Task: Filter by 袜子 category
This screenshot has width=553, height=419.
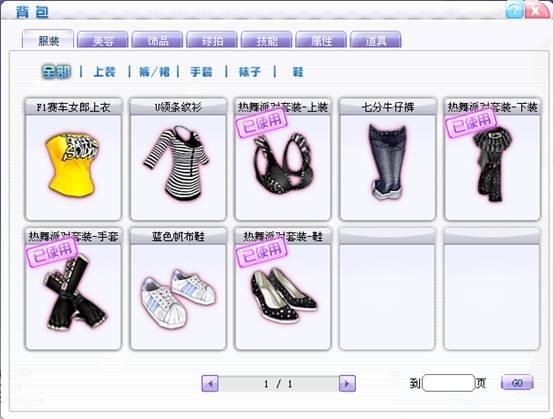Action: (250, 72)
